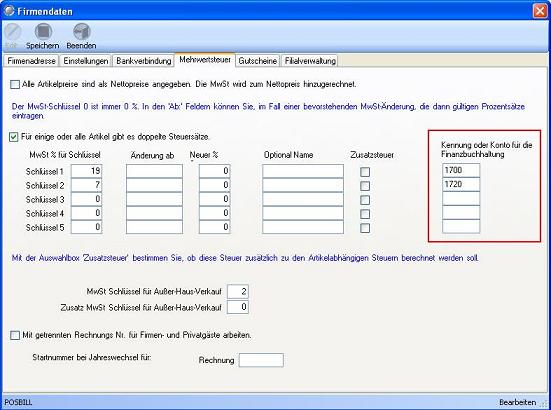Image resolution: width=551 pixels, height=410 pixels.
Task: Switch to the Firmenadresse tab
Action: click(x=31, y=61)
